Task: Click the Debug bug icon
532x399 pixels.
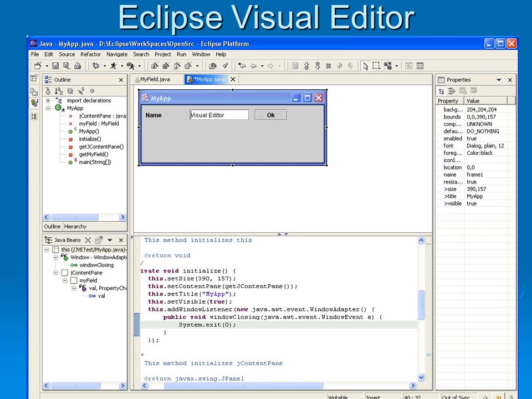Action: click(x=96, y=66)
